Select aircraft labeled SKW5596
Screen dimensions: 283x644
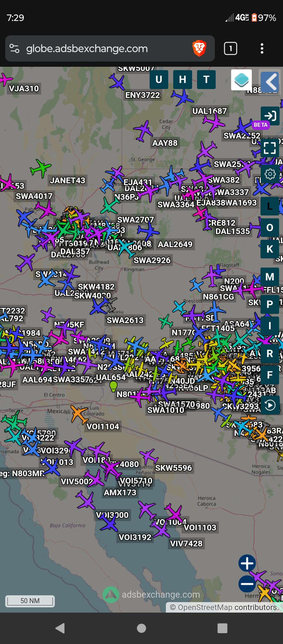click(x=149, y=456)
